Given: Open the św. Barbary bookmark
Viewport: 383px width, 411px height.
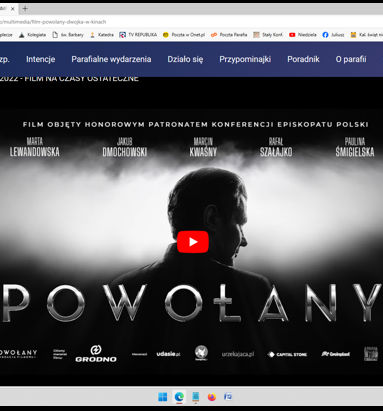Looking at the screenshot, I should (x=68, y=35).
